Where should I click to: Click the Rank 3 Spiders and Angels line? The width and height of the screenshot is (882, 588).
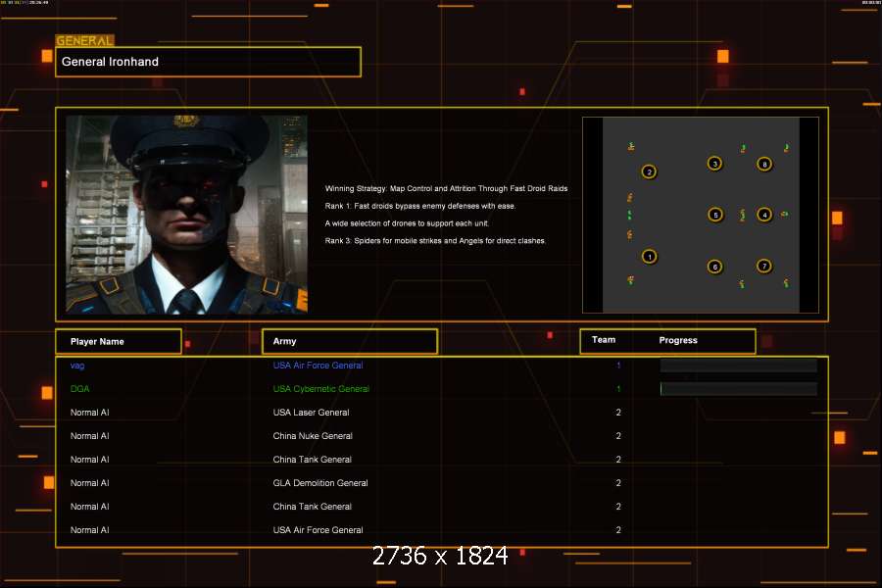435,241
